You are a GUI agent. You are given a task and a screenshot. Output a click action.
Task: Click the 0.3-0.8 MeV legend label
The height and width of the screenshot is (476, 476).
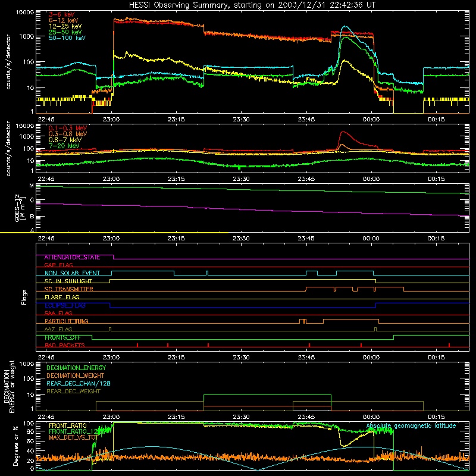pos(68,134)
